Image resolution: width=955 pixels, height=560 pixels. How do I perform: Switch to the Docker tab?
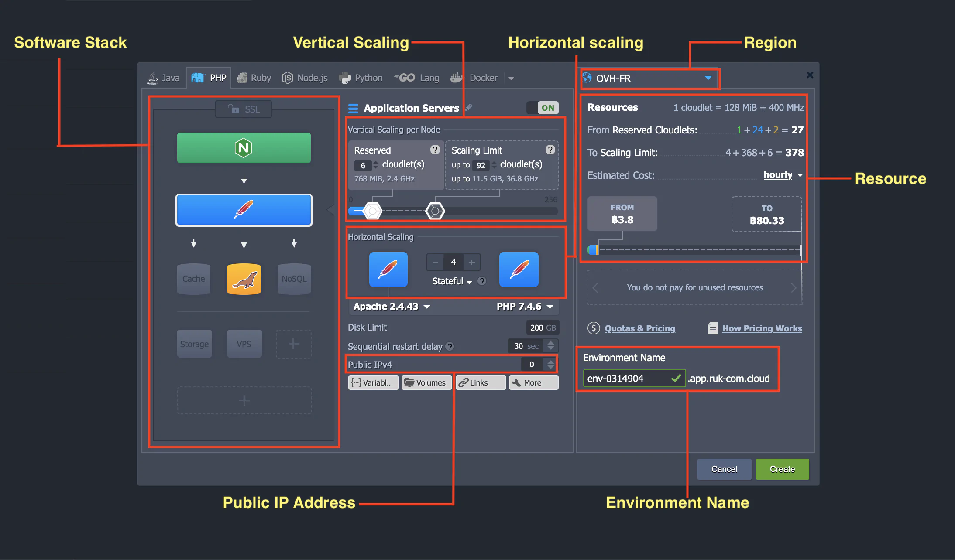474,78
